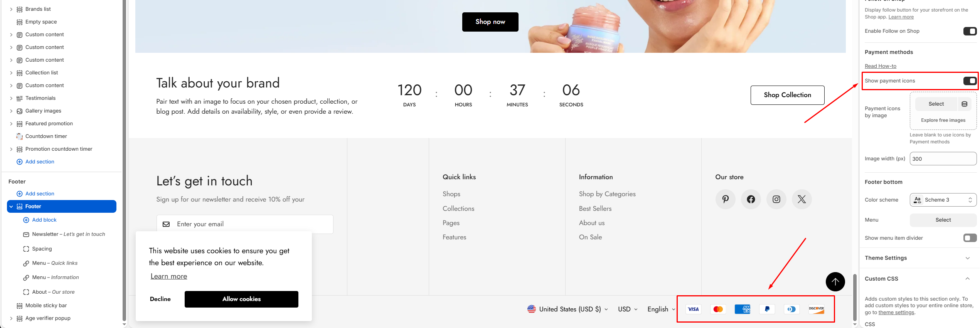Click the Countdown timer section icon
The height and width of the screenshot is (328, 980).
click(x=20, y=136)
